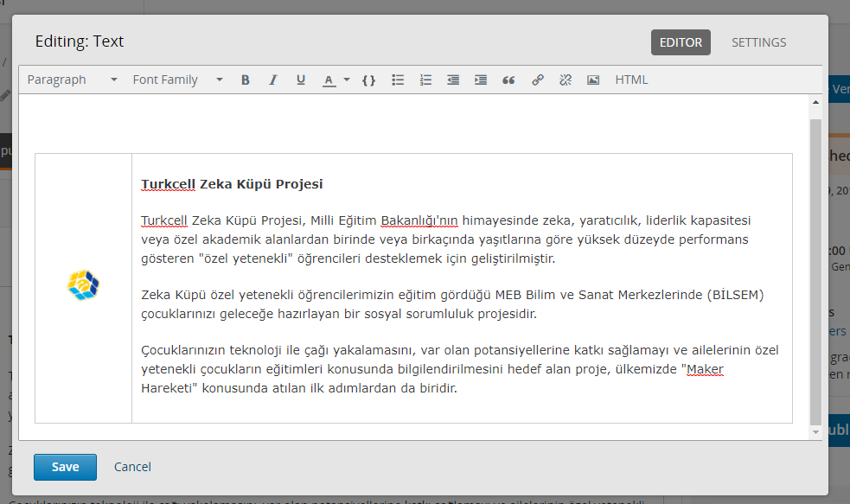Remove link with the unlink icon
The image size is (850, 504).
tap(566, 80)
